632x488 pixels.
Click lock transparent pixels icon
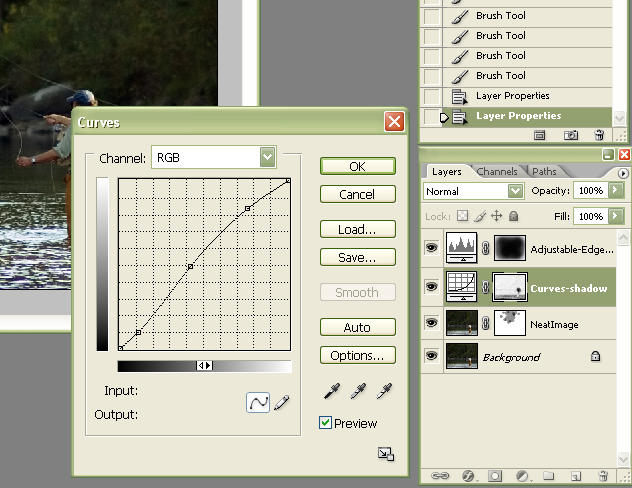(x=462, y=216)
